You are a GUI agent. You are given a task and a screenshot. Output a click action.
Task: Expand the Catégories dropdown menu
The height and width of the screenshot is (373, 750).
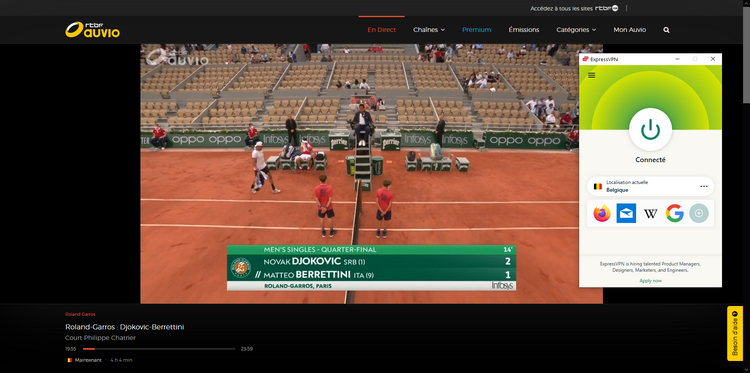(x=576, y=30)
